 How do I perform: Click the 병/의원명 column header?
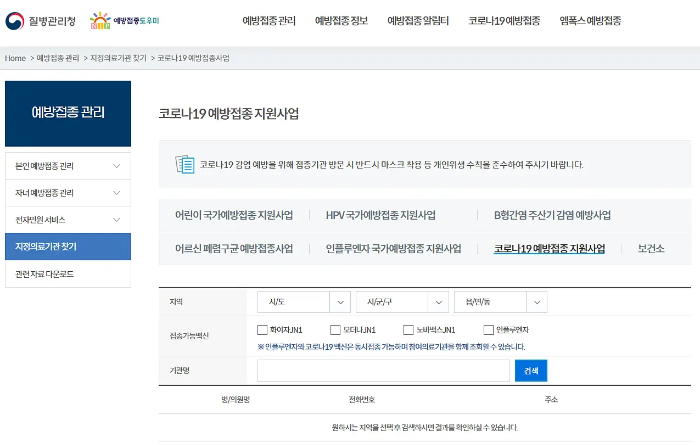pos(235,399)
